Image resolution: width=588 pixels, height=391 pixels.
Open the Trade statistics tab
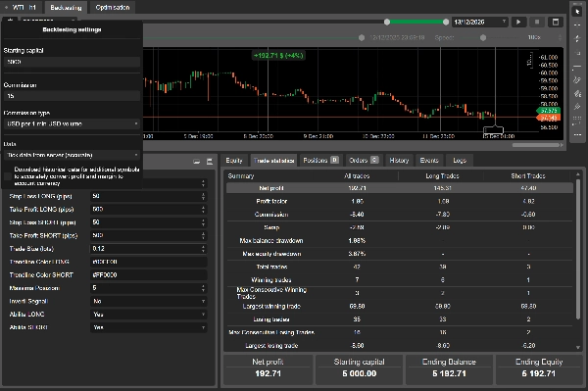click(273, 161)
